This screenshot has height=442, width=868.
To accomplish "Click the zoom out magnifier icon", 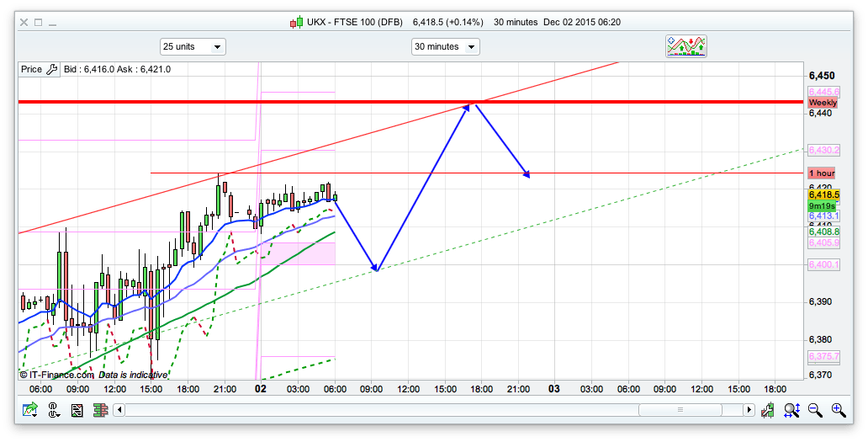I will coord(815,410).
